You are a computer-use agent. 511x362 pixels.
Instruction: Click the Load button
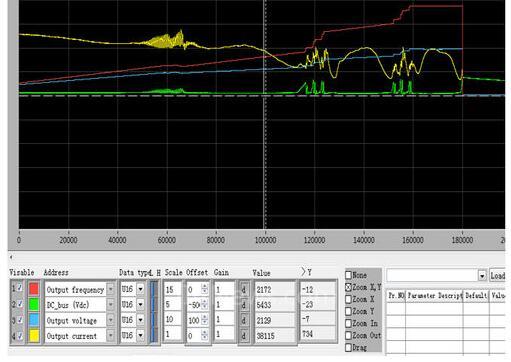pyautogui.click(x=497, y=276)
